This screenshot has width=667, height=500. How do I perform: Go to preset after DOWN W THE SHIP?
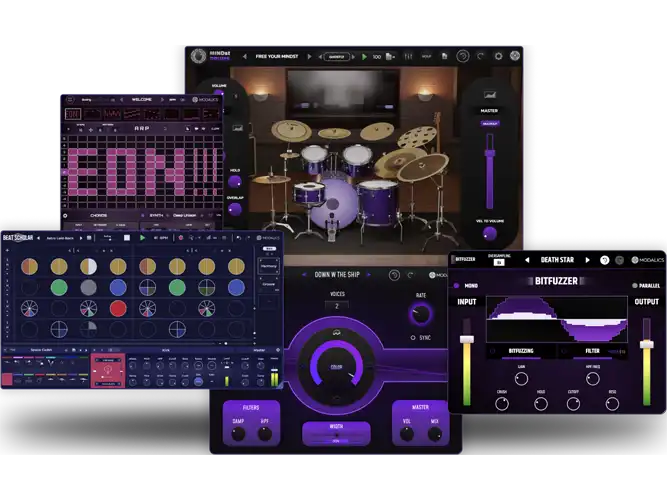point(369,275)
